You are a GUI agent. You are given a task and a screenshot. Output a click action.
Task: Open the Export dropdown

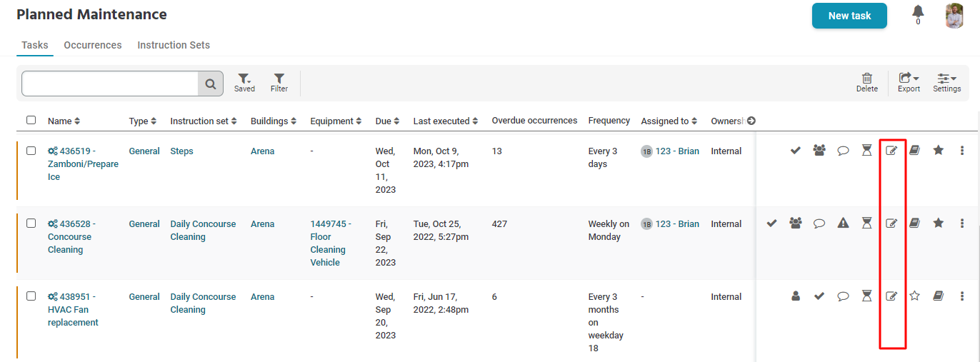909,82
